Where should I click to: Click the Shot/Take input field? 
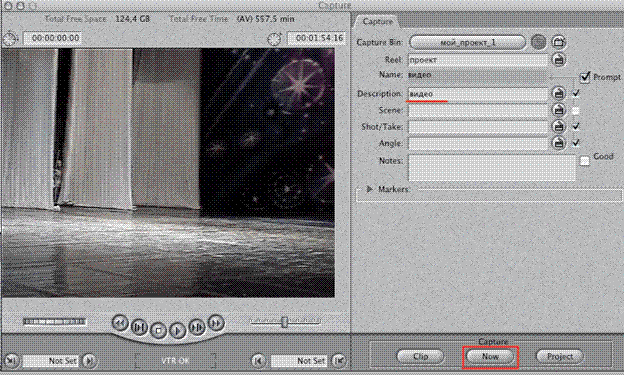[478, 127]
